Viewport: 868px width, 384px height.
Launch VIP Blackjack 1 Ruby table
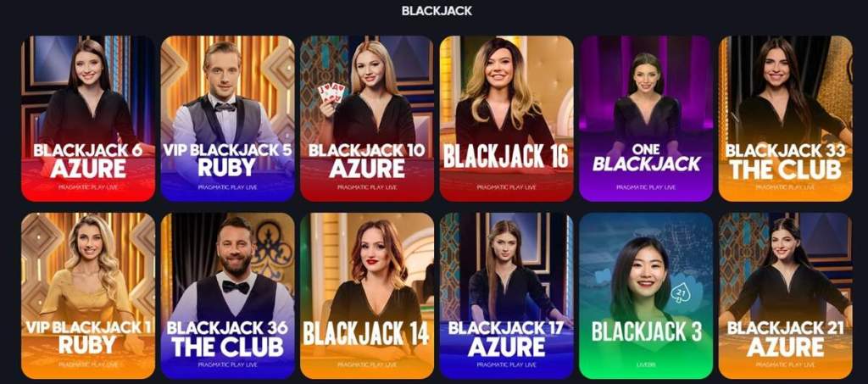tap(88, 296)
